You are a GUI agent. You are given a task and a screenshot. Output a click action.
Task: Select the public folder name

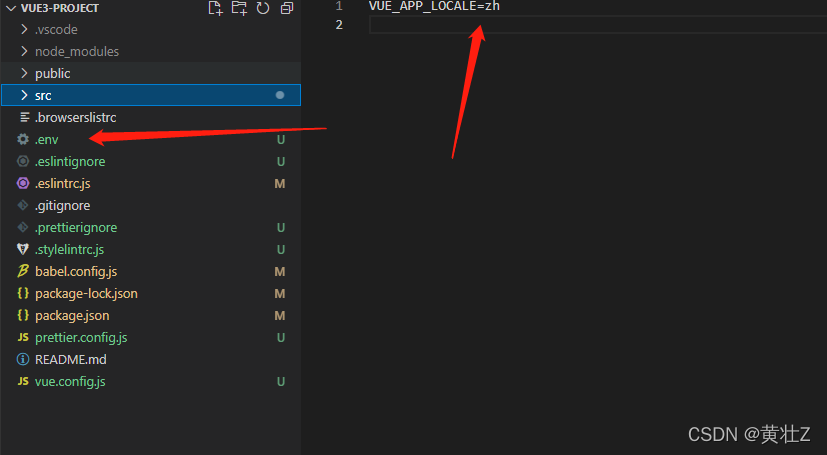53,74
